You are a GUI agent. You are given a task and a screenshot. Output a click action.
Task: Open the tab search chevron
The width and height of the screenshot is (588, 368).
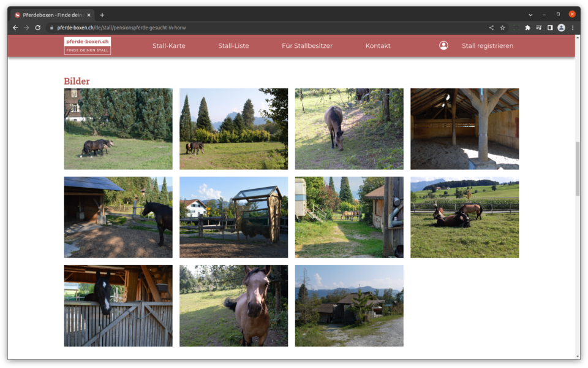pyautogui.click(x=530, y=15)
